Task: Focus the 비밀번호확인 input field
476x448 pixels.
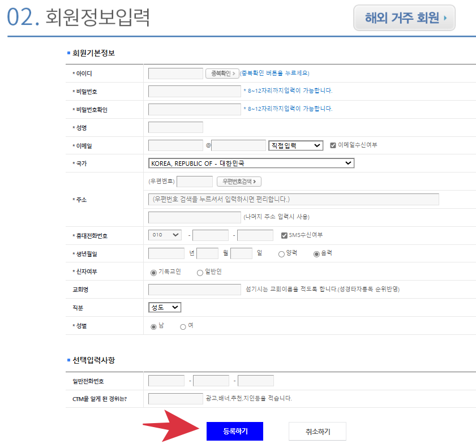Action: [x=194, y=110]
